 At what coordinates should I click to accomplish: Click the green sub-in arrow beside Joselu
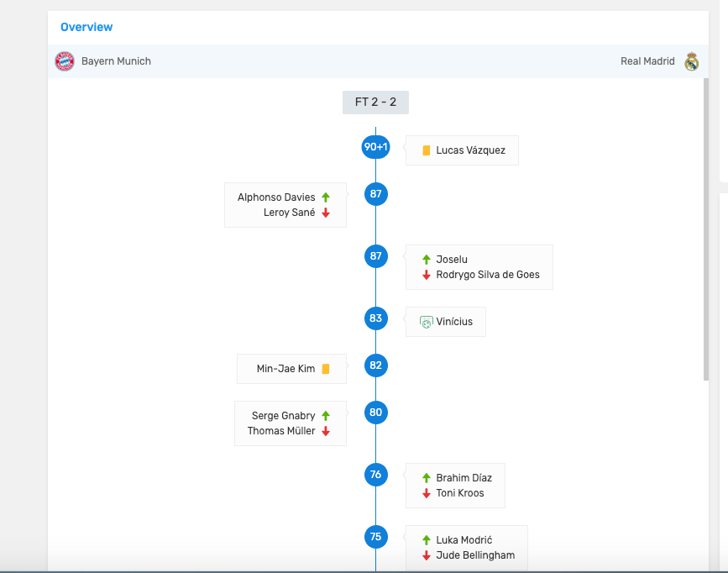coord(427,260)
